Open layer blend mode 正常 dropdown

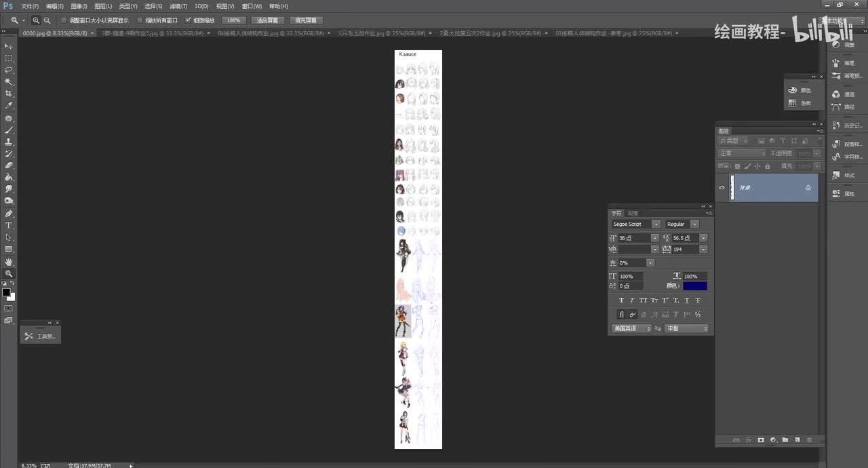tap(742, 153)
